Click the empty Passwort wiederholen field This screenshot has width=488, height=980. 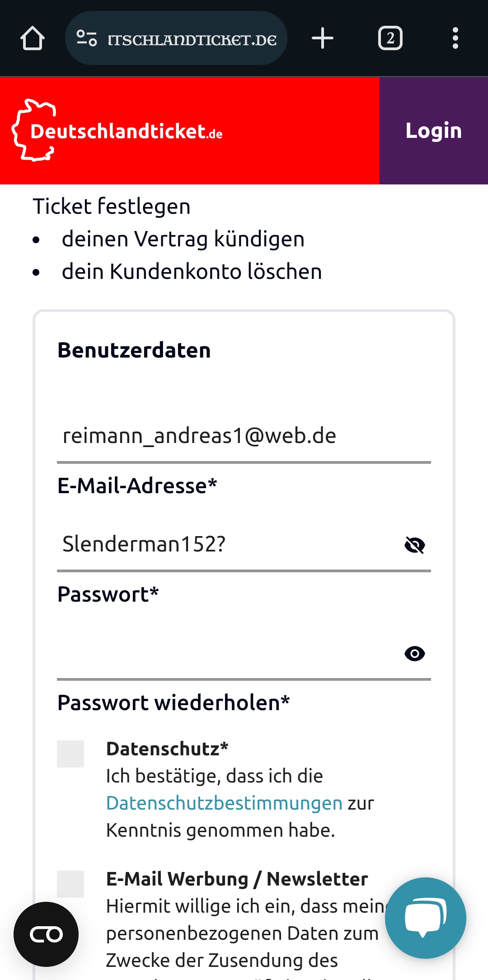(226, 653)
